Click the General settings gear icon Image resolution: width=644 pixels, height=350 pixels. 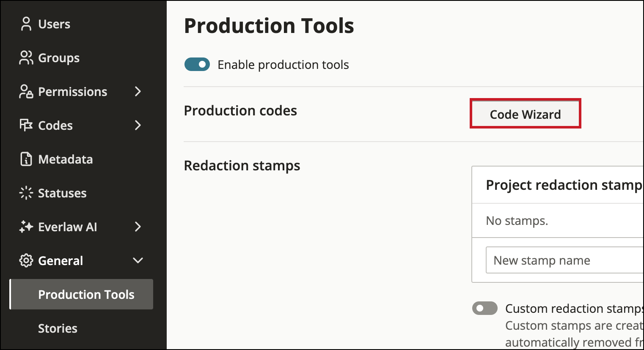[x=26, y=260]
